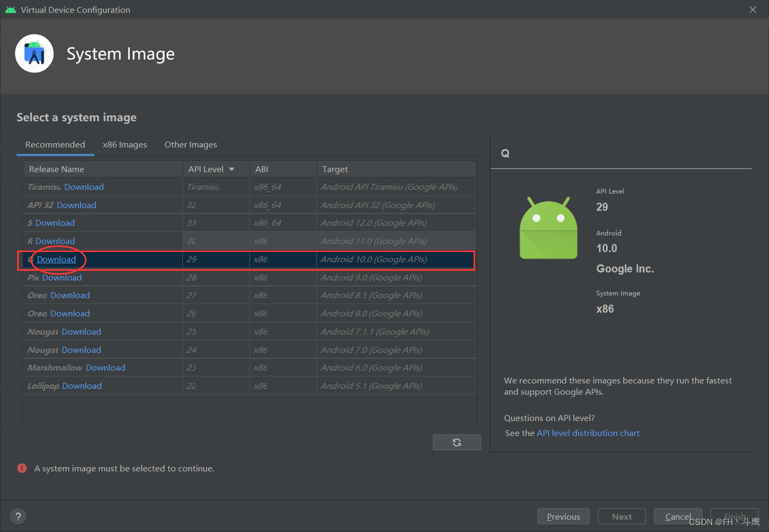Select Android API 32 (Google APIs) cell
The image size is (769, 532).
[396, 205]
